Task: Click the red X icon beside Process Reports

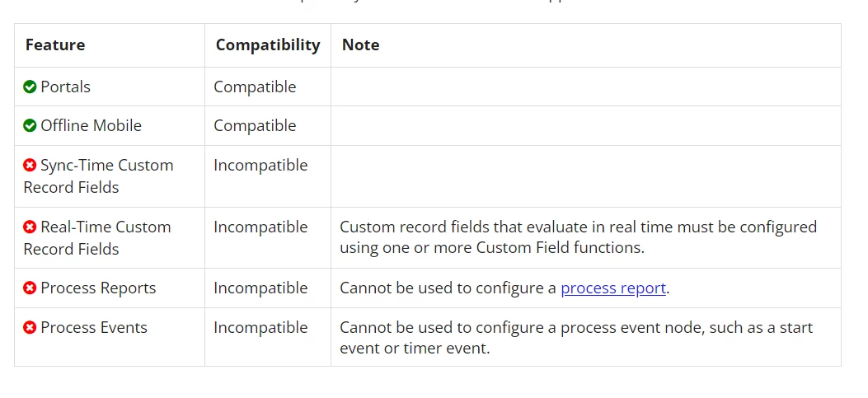Action: (x=30, y=288)
